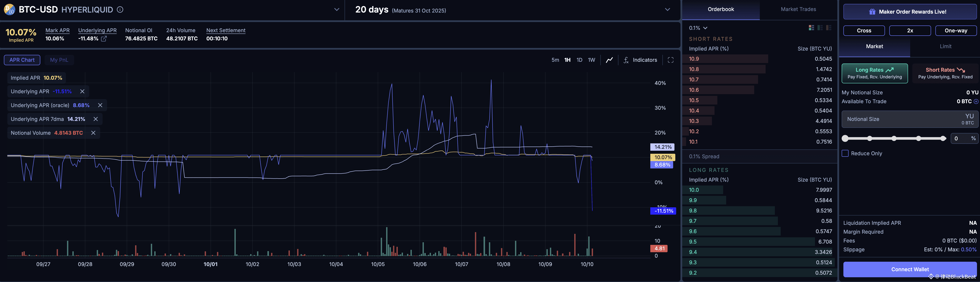Remove Underlying APR 7dma series
The image size is (980, 282).
tap(95, 119)
